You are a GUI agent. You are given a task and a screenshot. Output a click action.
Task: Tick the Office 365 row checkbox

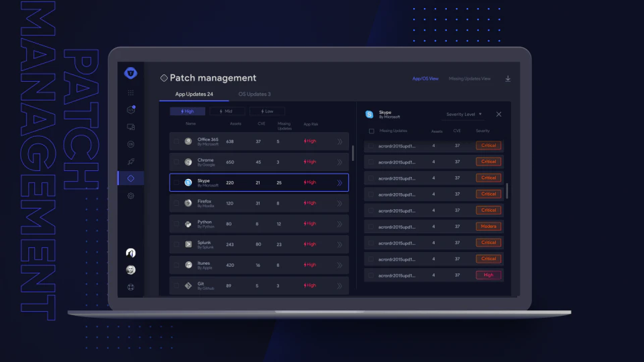click(x=176, y=141)
